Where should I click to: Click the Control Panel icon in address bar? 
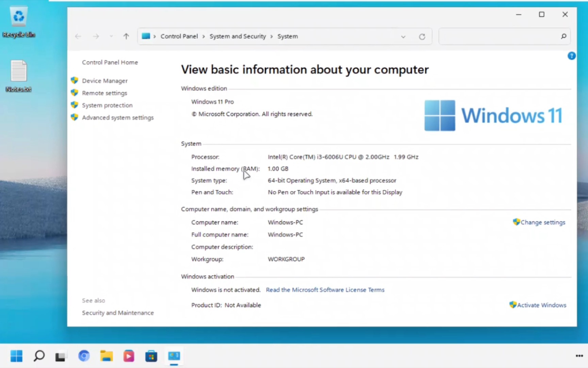pyautogui.click(x=146, y=36)
